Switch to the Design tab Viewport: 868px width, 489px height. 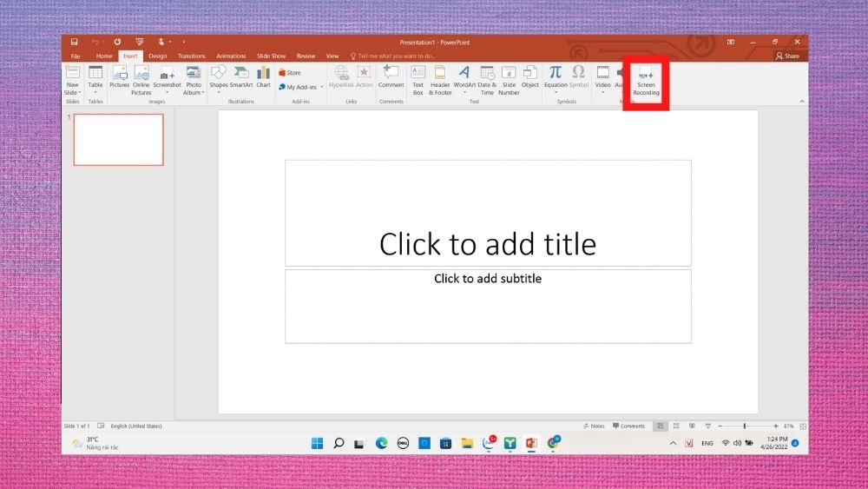pos(158,56)
